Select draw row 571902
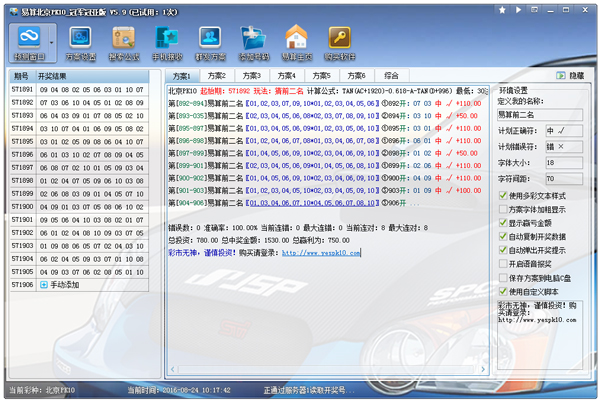600x401 pixels. 79,233
